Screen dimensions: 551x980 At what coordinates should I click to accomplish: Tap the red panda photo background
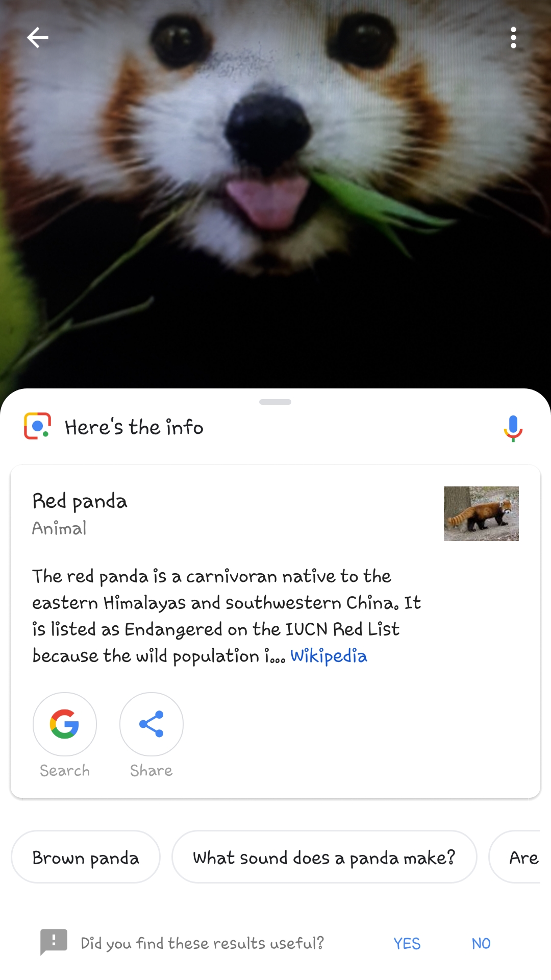[275, 194]
